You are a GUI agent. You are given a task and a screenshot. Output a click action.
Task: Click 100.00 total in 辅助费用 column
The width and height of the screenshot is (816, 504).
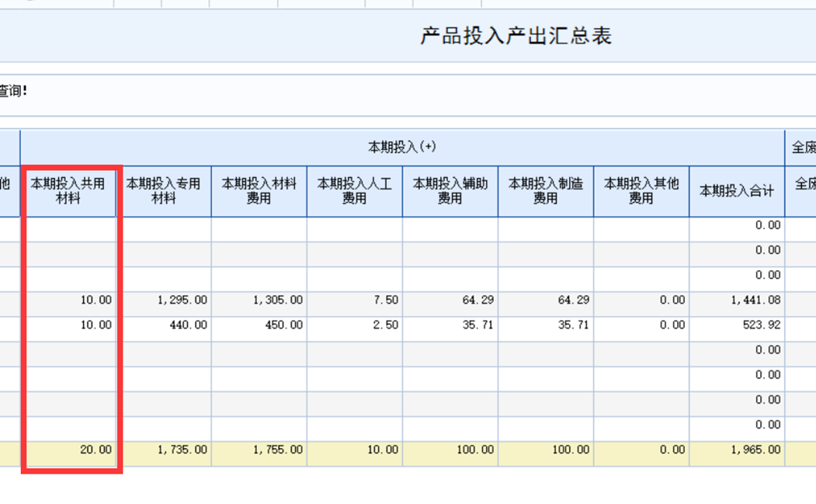tap(450, 454)
